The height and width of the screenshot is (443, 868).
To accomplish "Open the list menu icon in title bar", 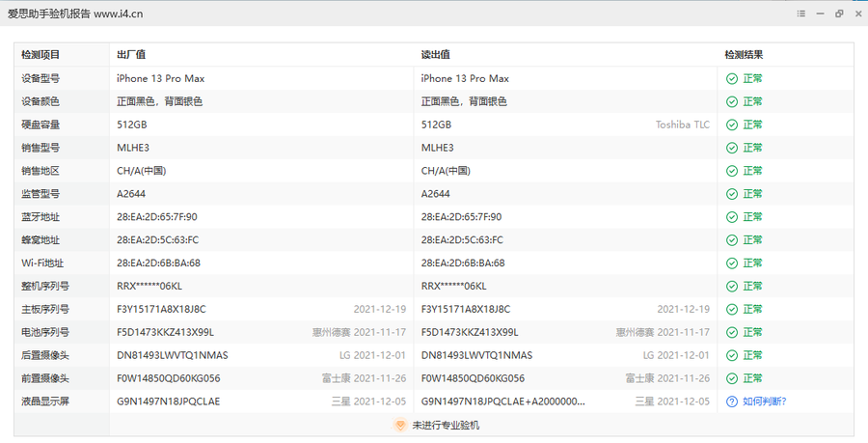I will click(x=800, y=14).
